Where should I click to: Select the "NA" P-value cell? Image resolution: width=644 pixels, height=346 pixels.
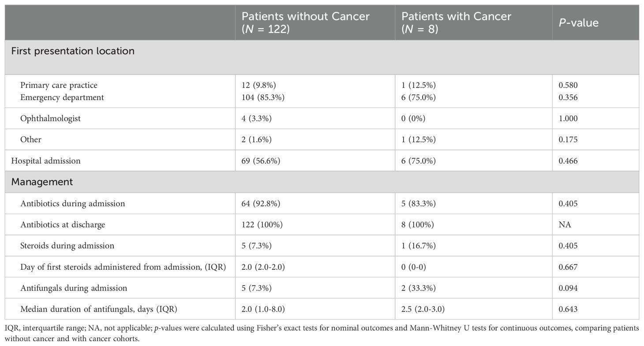click(x=565, y=224)
